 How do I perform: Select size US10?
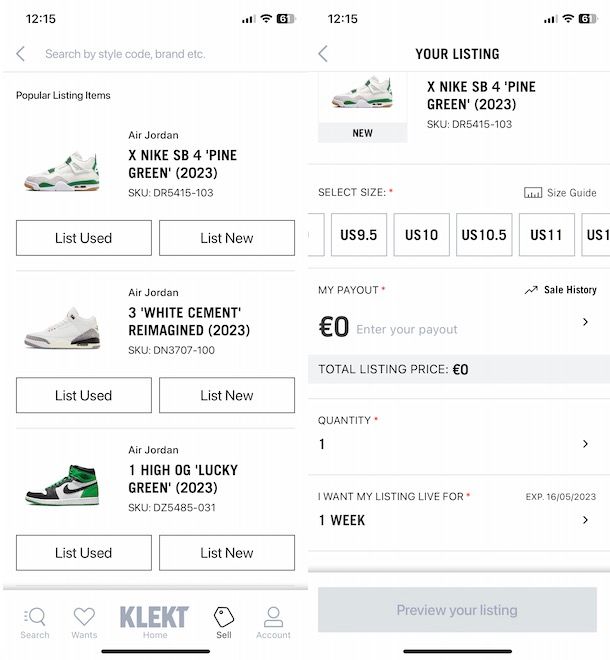(x=422, y=235)
